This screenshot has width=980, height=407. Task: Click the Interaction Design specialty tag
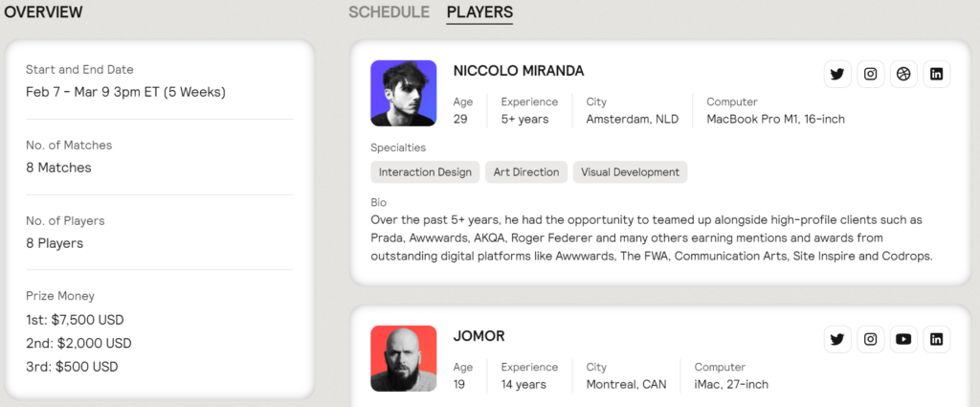425,172
